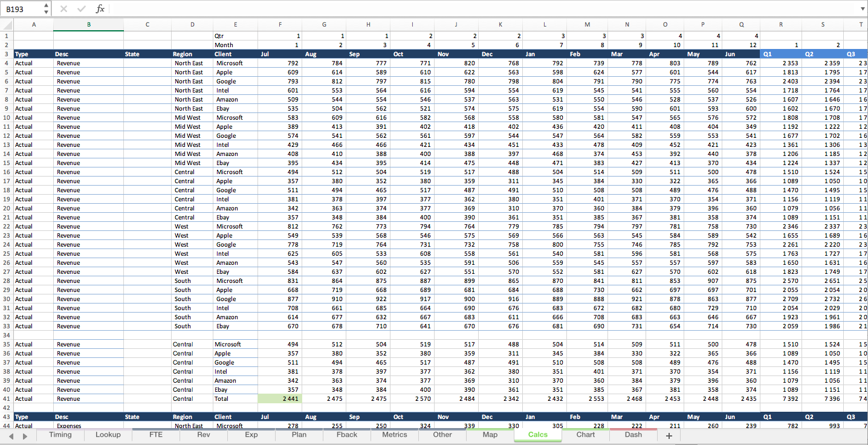Select row 41 header
868x445 pixels.
[6, 398]
